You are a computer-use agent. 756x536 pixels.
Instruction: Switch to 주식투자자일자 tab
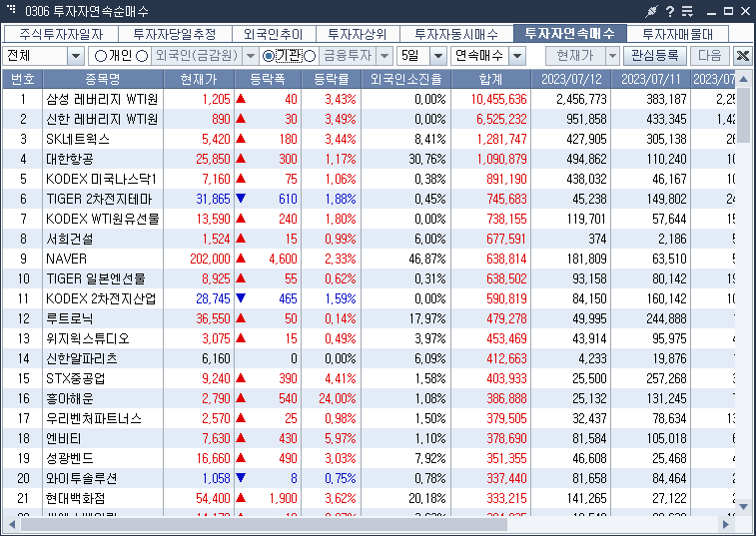click(61, 34)
